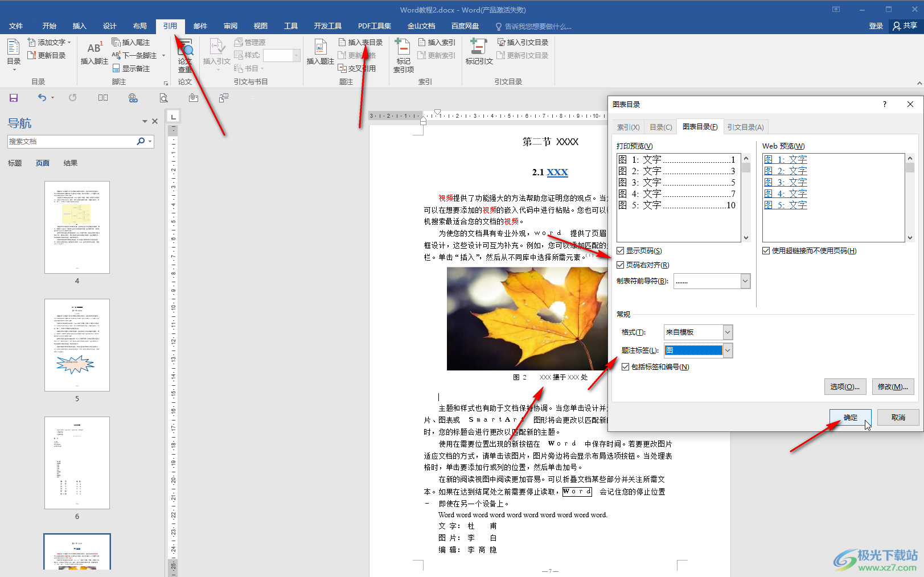This screenshot has height=577, width=924.
Task: Click the undo arrow icon
Action: pyautogui.click(x=42, y=98)
